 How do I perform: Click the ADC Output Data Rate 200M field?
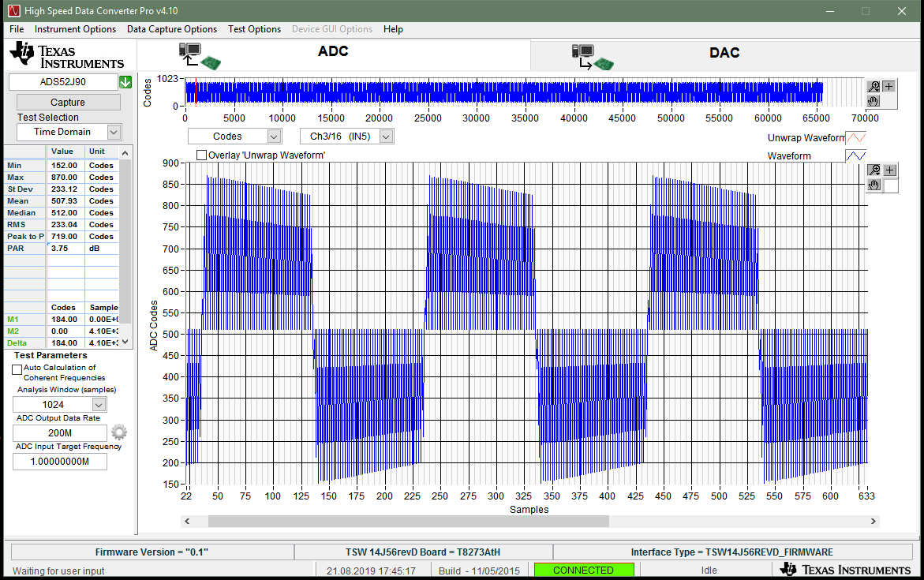click(x=59, y=432)
